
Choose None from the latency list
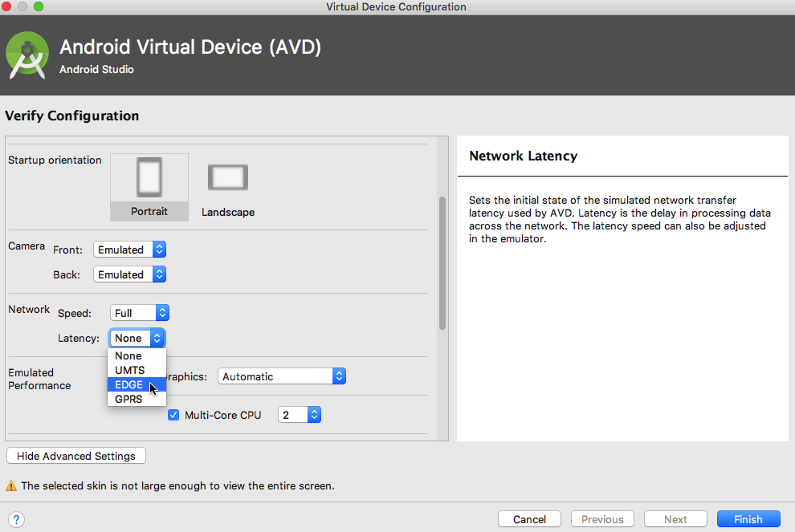[x=128, y=355]
